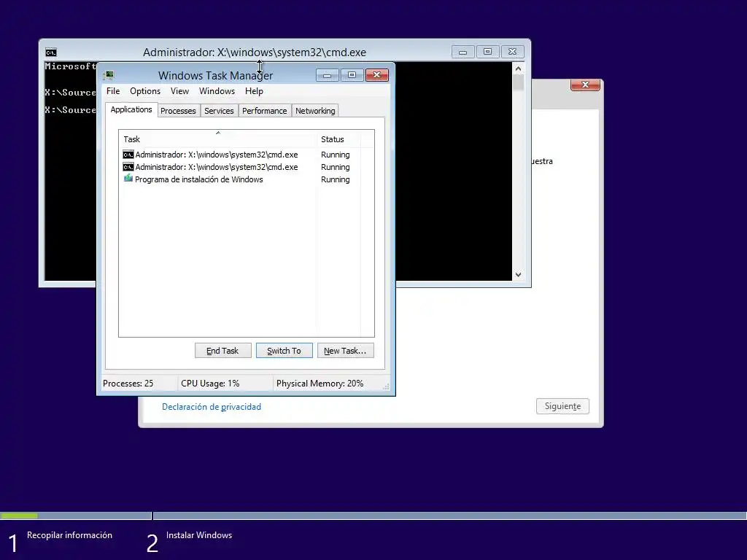
Task: Sort tasks by the Status column header
Action: tap(338, 139)
